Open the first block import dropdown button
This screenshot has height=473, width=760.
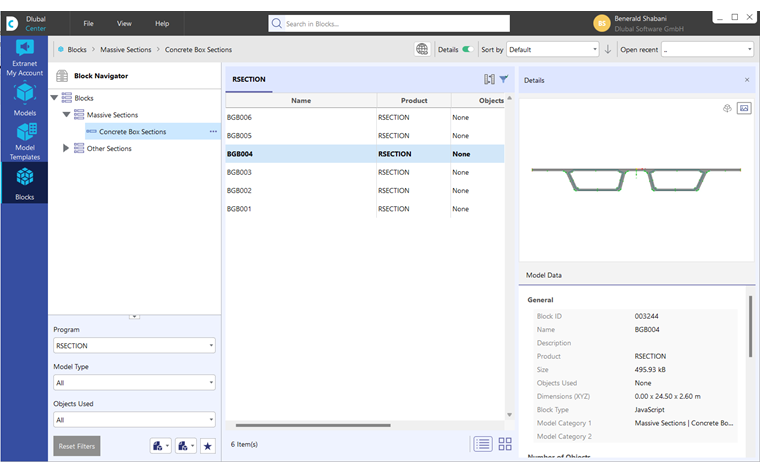click(160, 446)
